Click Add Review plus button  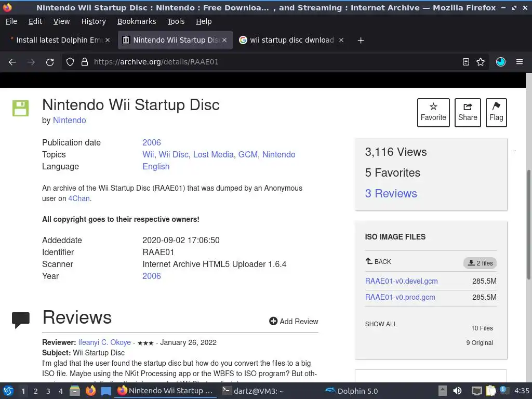[294, 321]
